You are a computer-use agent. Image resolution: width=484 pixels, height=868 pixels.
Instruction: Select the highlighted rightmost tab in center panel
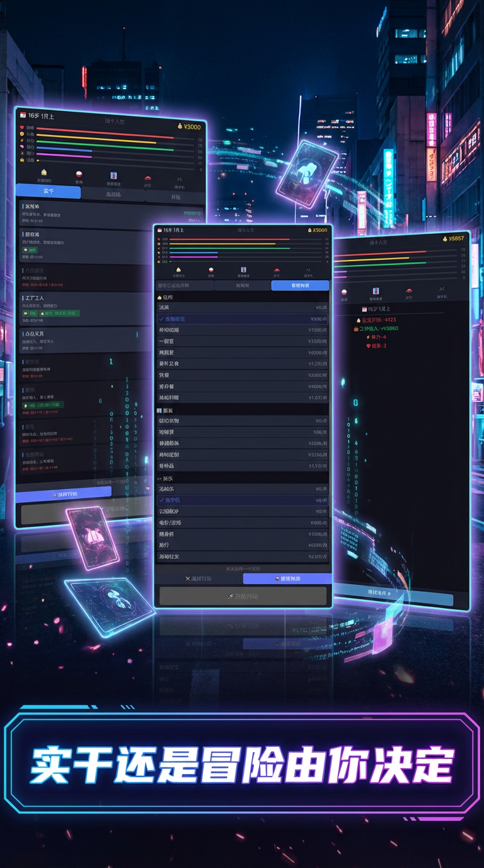(x=300, y=286)
